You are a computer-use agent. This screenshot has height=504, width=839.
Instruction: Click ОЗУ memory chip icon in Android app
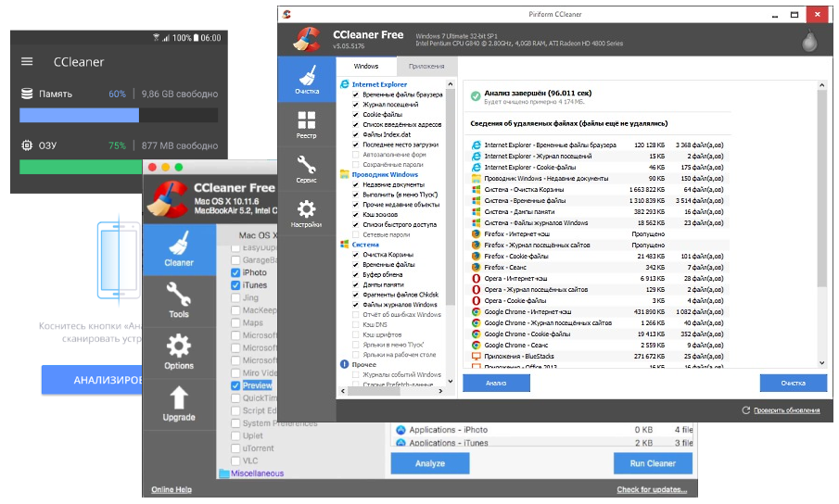tap(27, 145)
